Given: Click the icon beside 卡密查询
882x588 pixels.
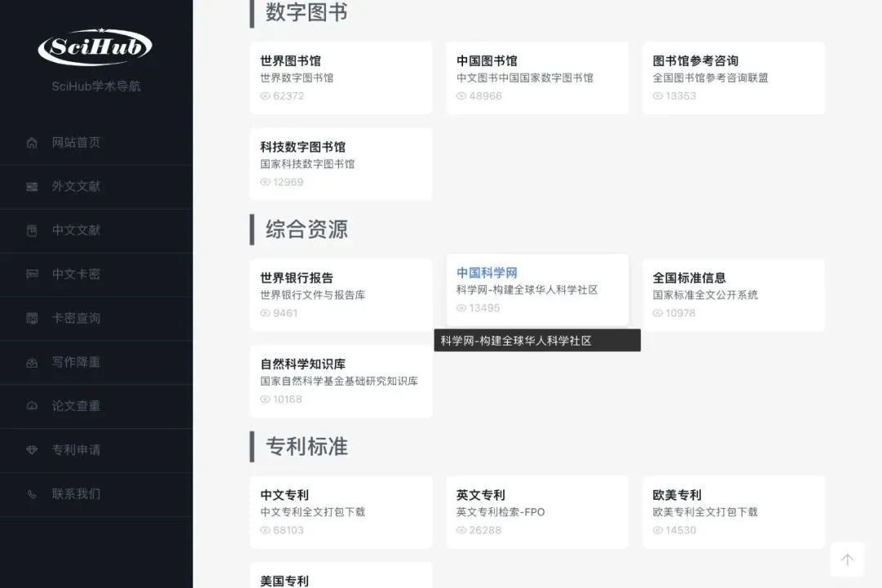Looking at the screenshot, I should pyautogui.click(x=32, y=318).
